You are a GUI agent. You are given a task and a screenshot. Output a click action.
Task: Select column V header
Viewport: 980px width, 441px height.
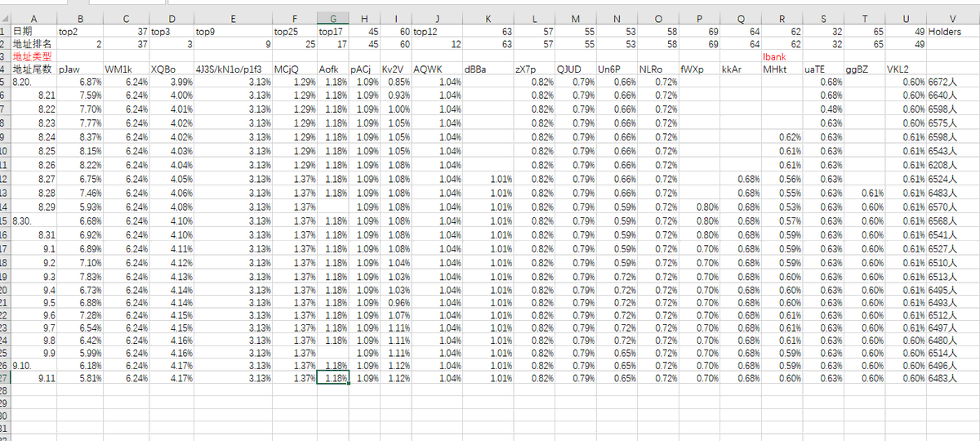point(952,18)
